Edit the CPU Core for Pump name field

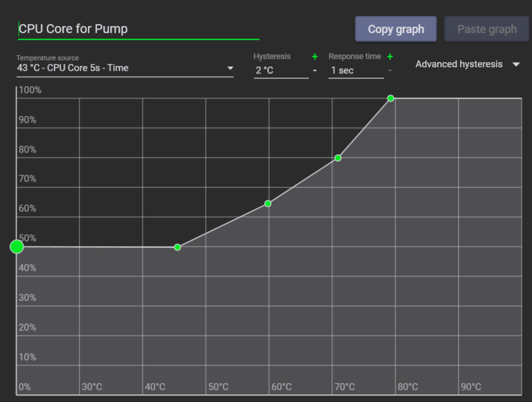(x=139, y=29)
